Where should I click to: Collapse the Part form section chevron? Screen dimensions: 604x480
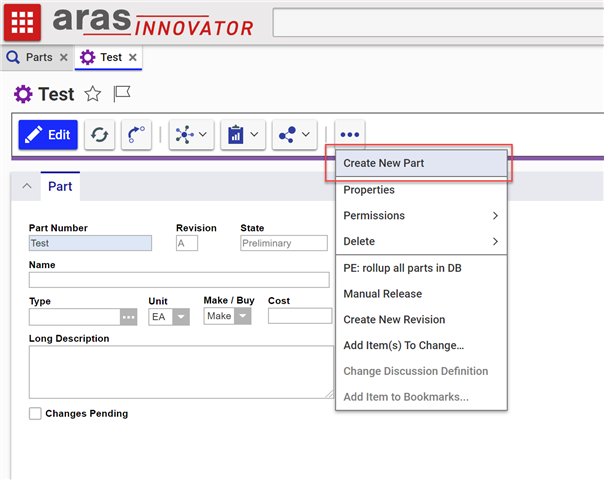point(27,186)
